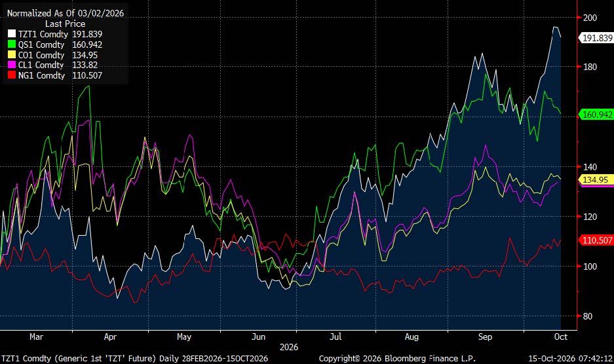This screenshot has height=364, width=614.
Task: Click the 'Last Price' legend heading
Action: [65, 24]
